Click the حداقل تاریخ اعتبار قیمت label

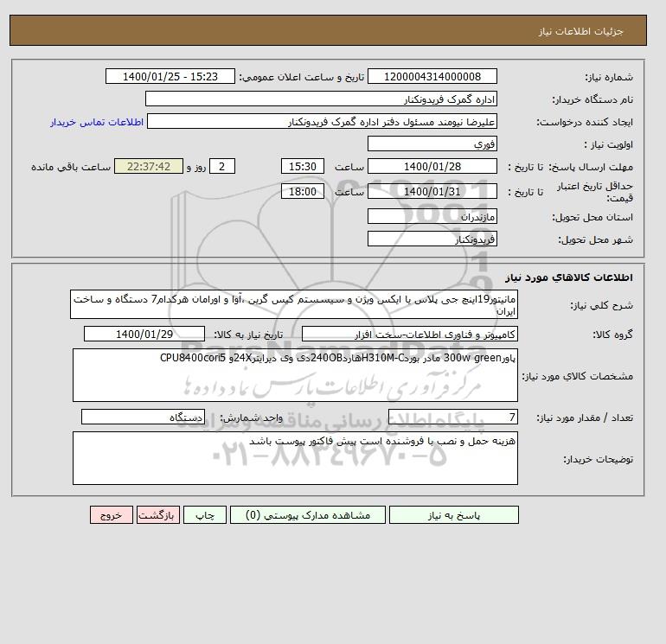pos(595,192)
